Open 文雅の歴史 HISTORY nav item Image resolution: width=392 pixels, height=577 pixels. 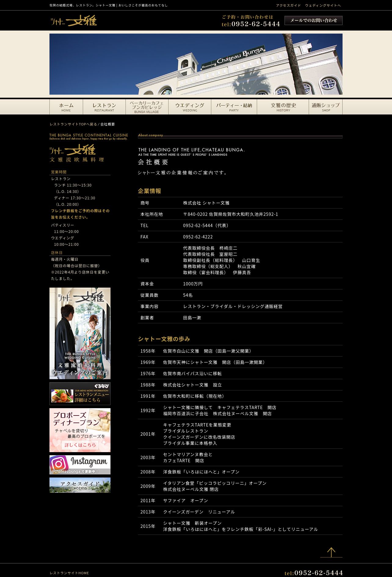[x=283, y=107]
